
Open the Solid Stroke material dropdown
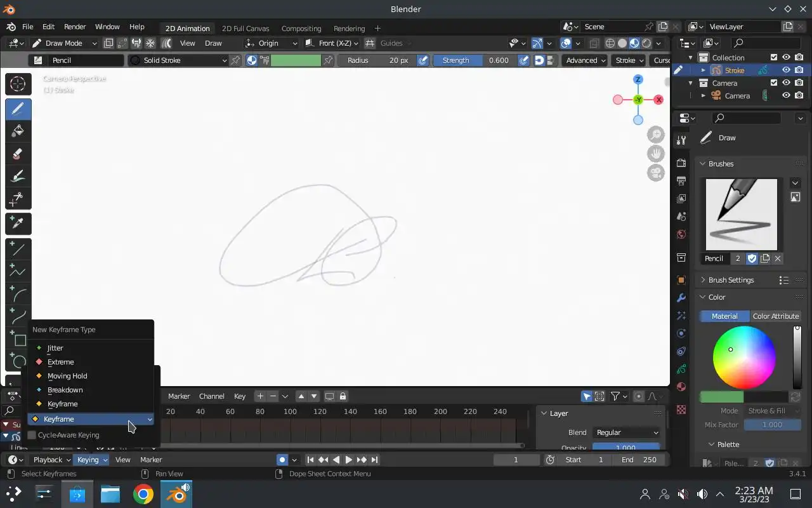(178, 60)
